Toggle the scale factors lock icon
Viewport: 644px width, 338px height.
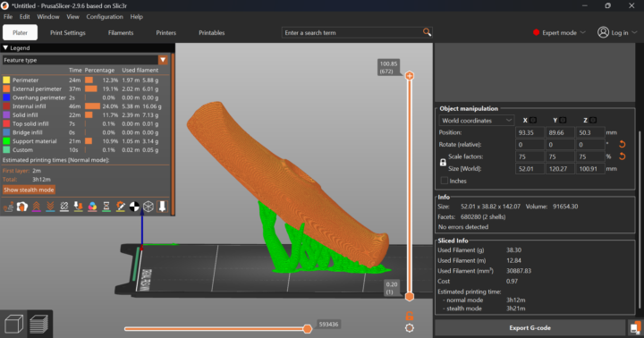443,162
